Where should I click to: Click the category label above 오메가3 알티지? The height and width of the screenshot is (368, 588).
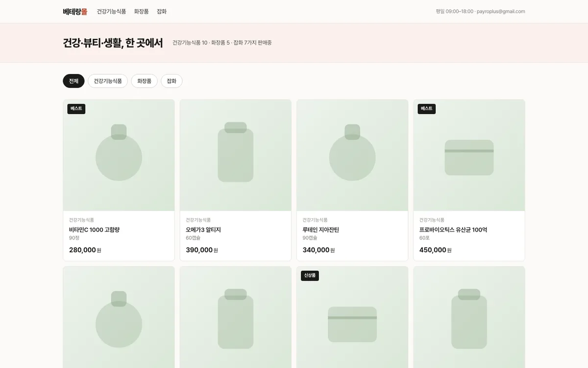(x=198, y=220)
